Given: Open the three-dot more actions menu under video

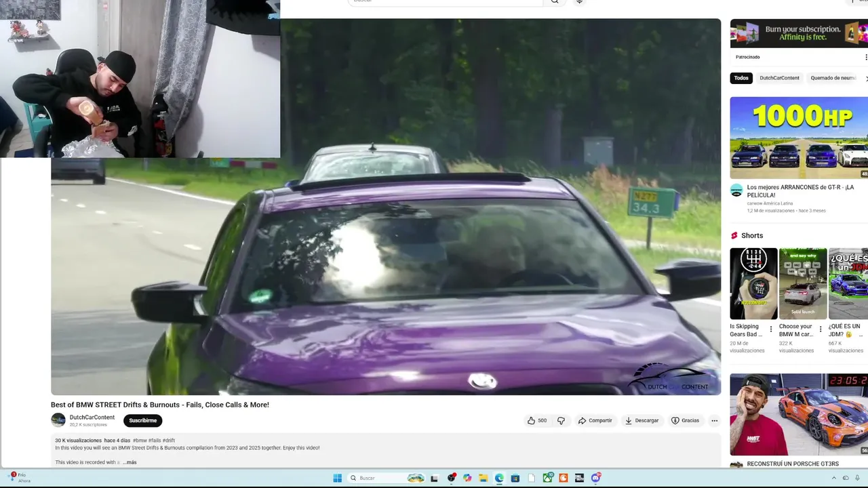Looking at the screenshot, I should (x=714, y=420).
